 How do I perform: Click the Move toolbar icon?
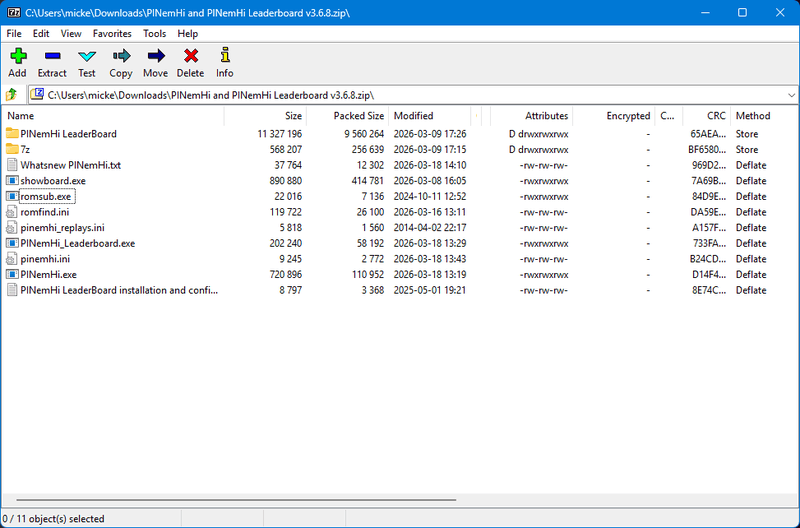156,55
